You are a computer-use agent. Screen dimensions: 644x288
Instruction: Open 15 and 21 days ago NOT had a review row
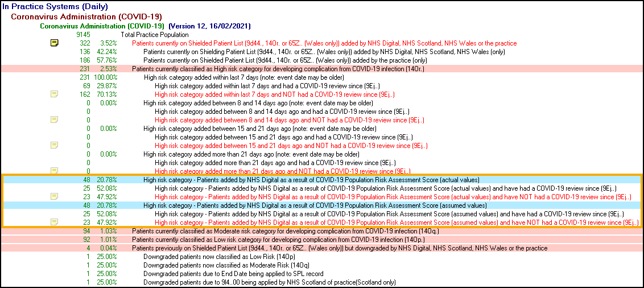click(292, 146)
